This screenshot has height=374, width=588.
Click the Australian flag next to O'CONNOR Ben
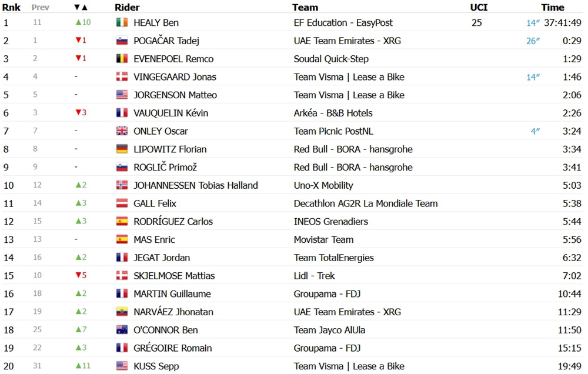[122, 330]
